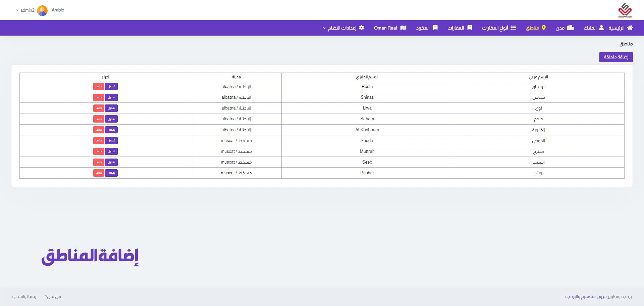Click the add region button
The width and height of the screenshot is (644, 306).
(616, 57)
